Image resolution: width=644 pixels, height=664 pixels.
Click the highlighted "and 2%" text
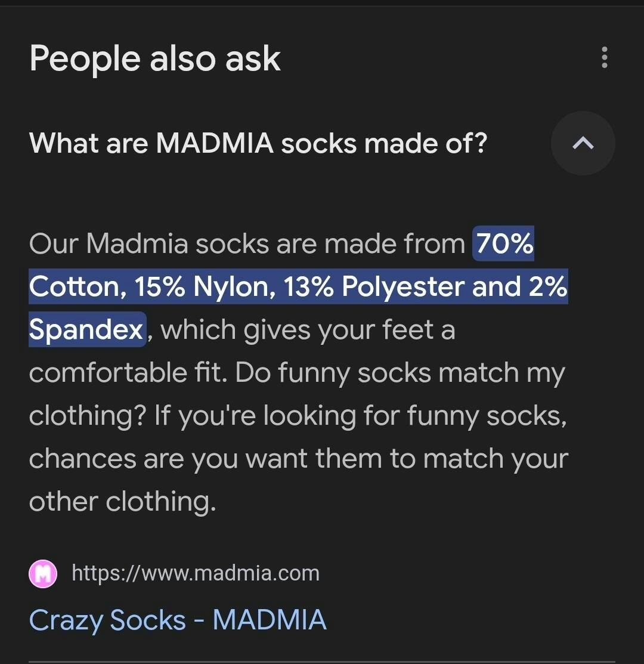(x=519, y=287)
